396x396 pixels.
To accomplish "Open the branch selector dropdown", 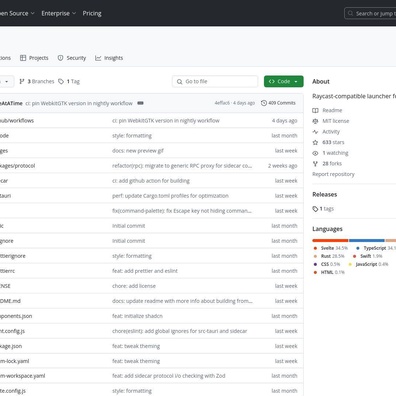I will pyautogui.click(x=7, y=81).
